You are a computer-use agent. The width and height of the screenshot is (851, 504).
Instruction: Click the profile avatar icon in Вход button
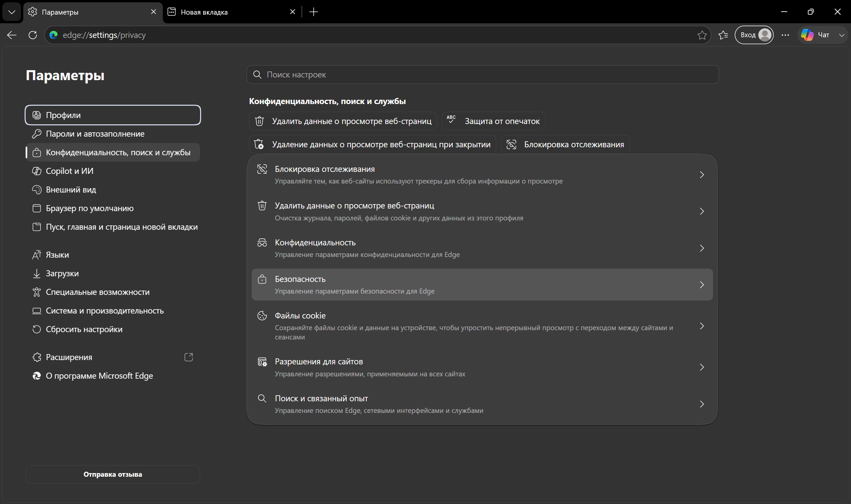pos(765,35)
